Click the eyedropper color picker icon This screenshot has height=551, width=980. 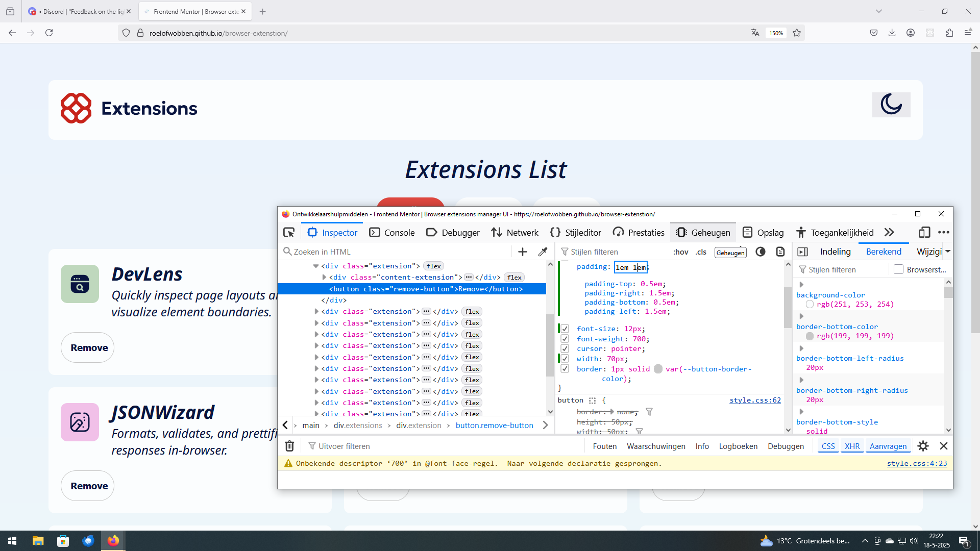click(543, 252)
